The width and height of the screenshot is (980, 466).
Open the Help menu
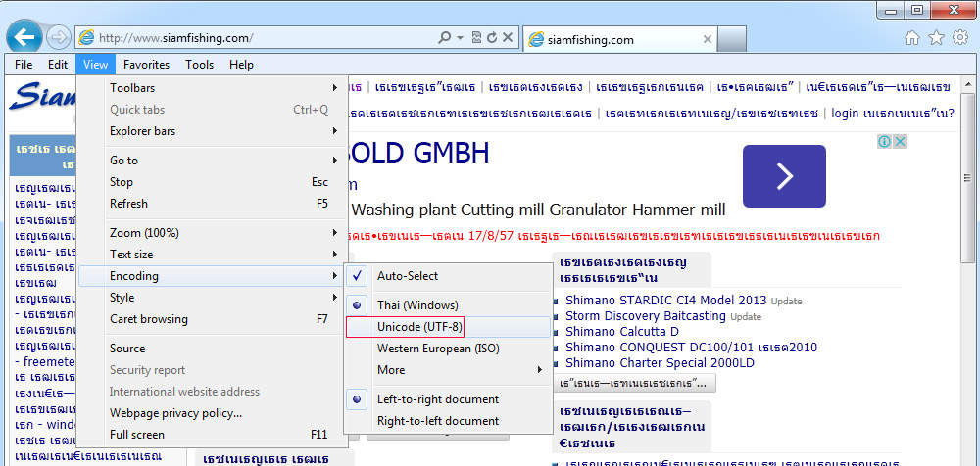click(241, 65)
